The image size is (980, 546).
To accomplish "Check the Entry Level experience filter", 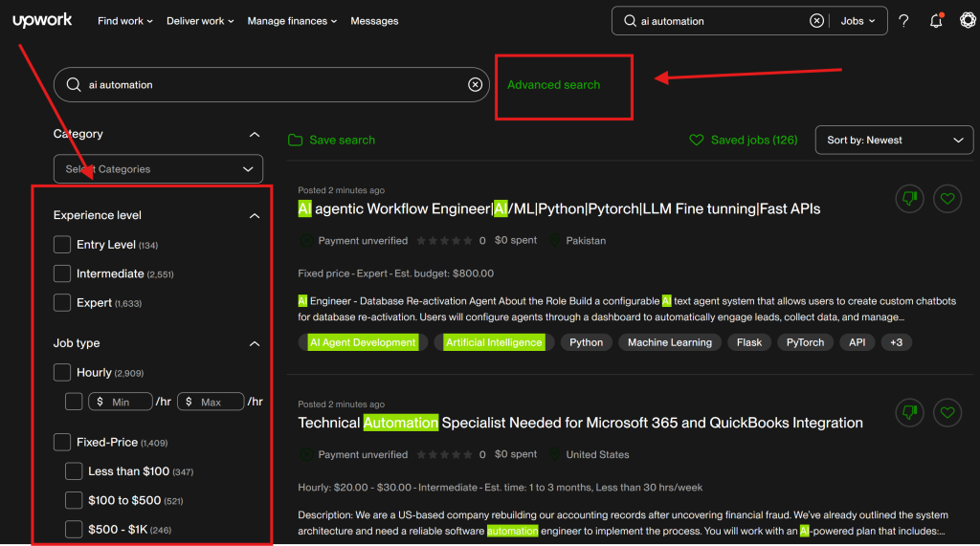I will pyautogui.click(x=62, y=244).
